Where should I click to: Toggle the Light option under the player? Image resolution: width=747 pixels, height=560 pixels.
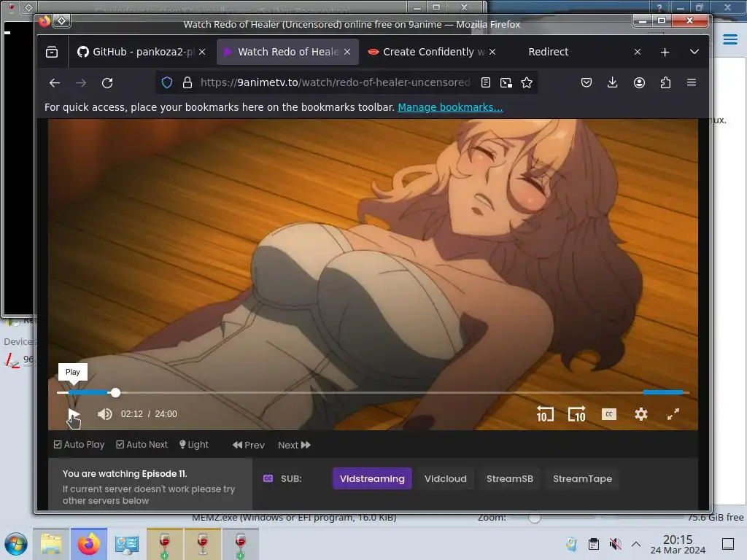pyautogui.click(x=194, y=444)
